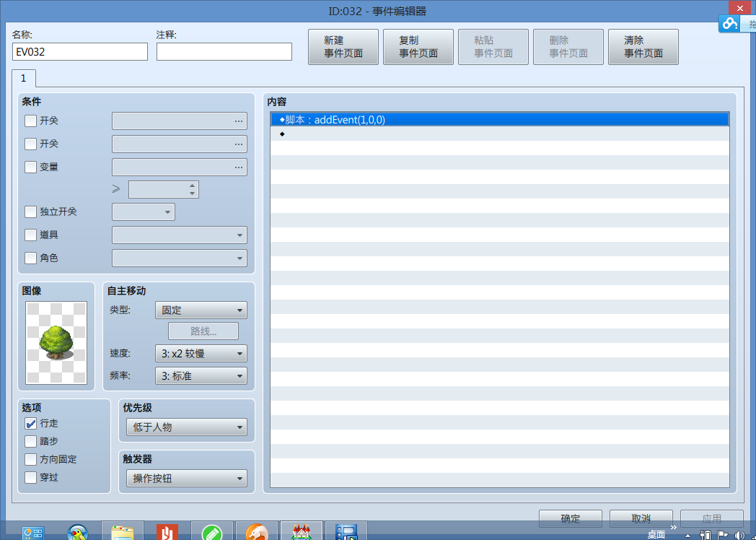Image resolution: width=756 pixels, height=540 pixels.
Task: Click the 名称 input field with EV032
Action: click(80, 52)
